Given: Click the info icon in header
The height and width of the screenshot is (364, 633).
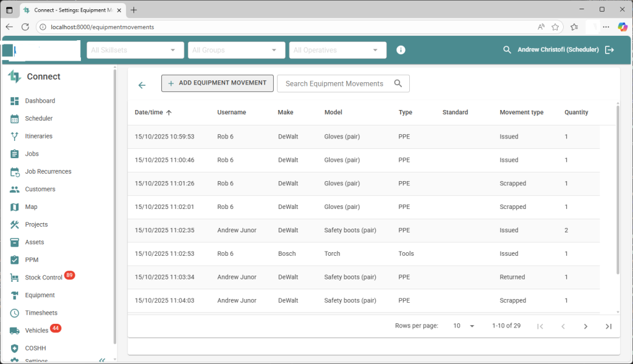Looking at the screenshot, I should click(x=401, y=50).
